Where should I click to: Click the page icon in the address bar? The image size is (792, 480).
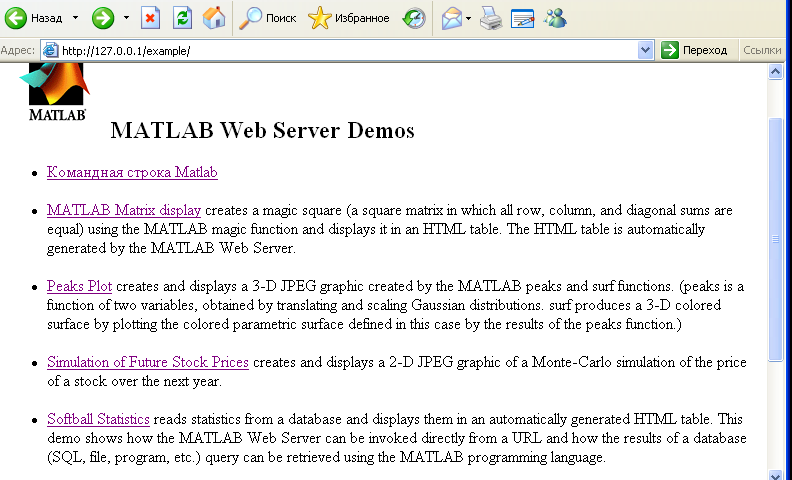(x=50, y=51)
